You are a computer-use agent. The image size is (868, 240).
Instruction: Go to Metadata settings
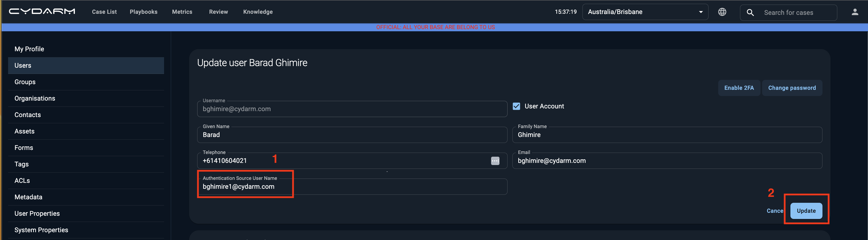86,197
